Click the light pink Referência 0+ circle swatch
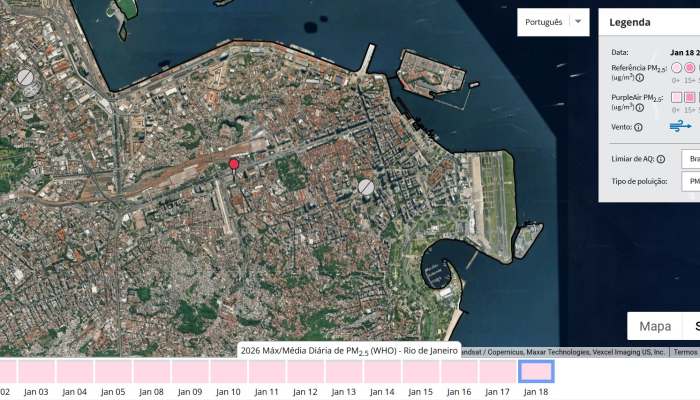This screenshot has height=400, width=700. pos(677,67)
